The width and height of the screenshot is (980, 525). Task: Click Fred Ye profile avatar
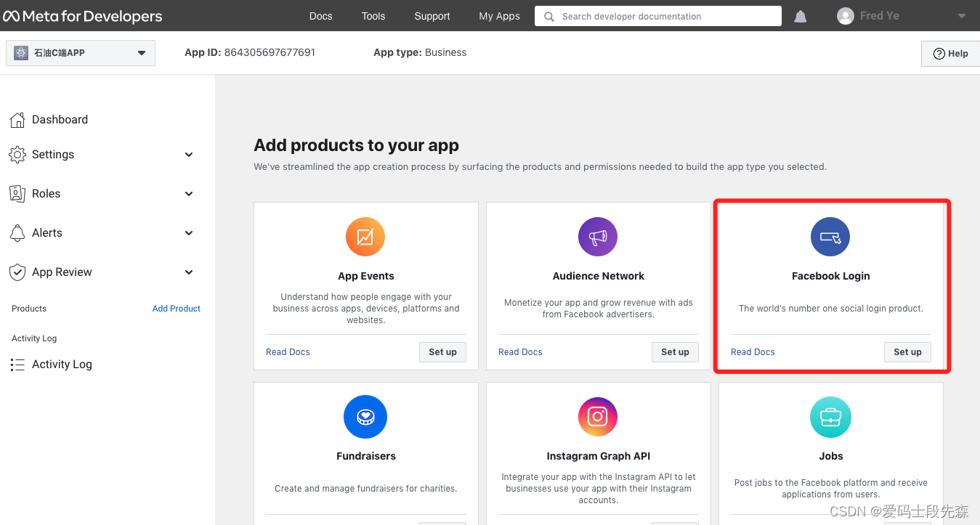[846, 16]
